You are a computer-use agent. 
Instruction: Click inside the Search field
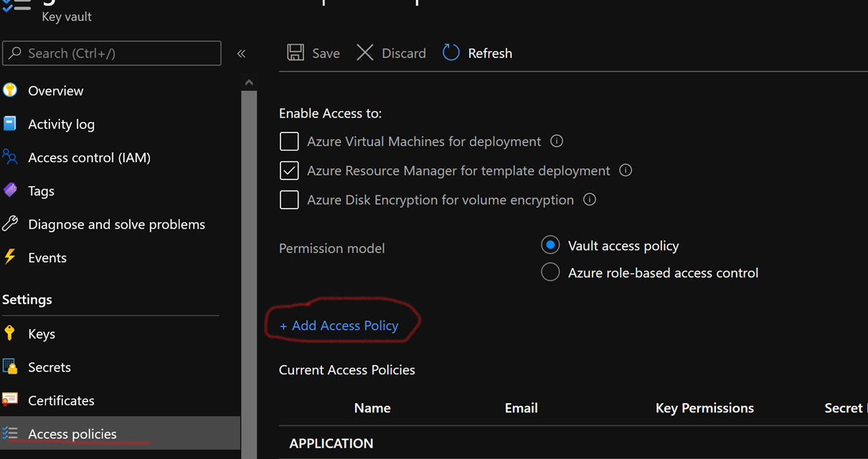coord(111,53)
